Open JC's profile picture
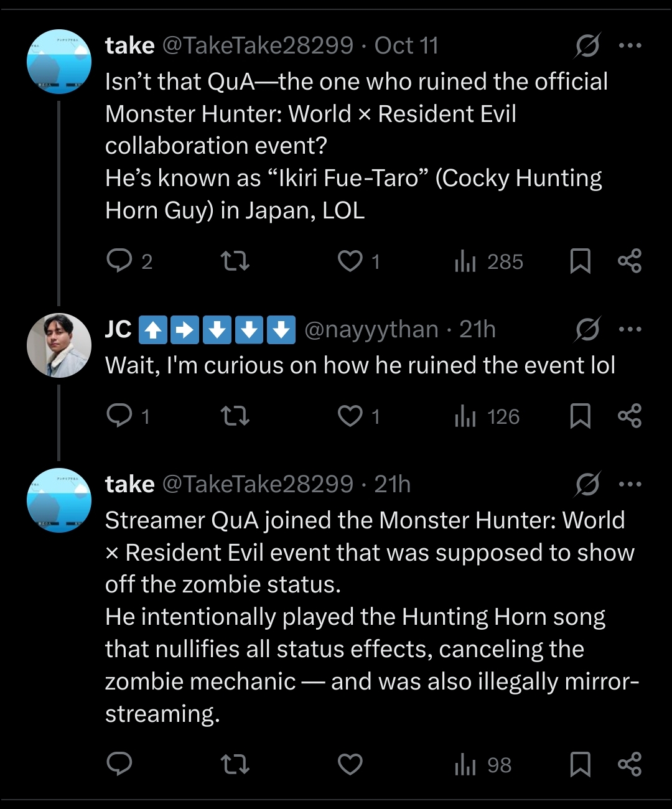 (x=59, y=345)
